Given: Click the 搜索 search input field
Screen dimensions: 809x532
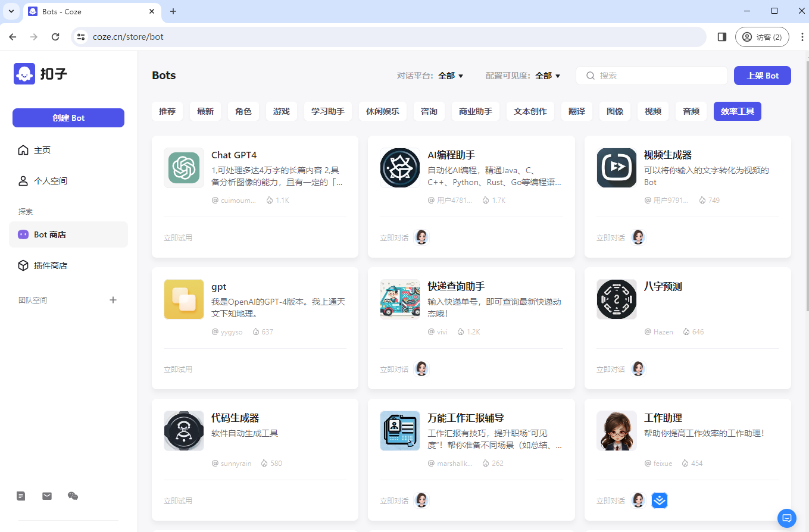Looking at the screenshot, I should (652, 76).
